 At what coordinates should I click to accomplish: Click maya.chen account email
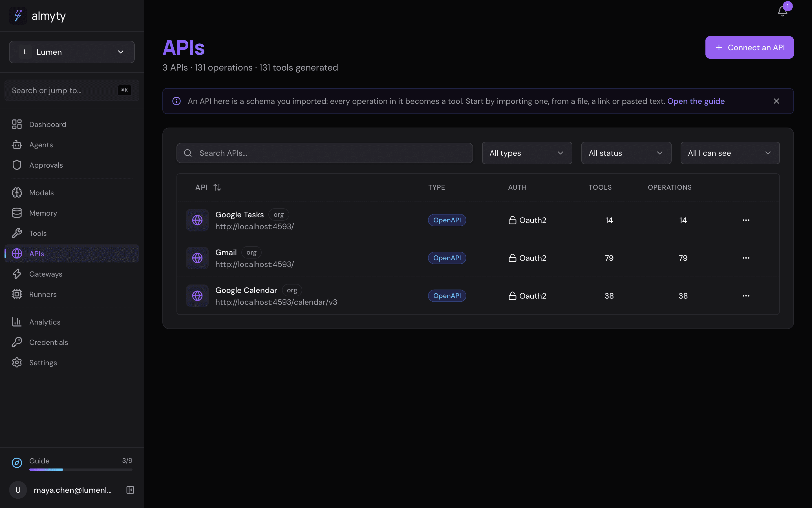73,490
